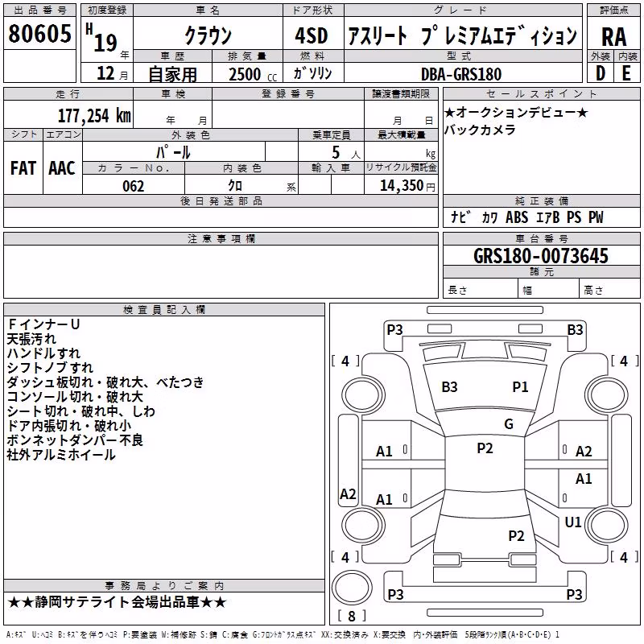Select the exterior color パール
The width and height of the screenshot is (644, 644).
pos(173,152)
